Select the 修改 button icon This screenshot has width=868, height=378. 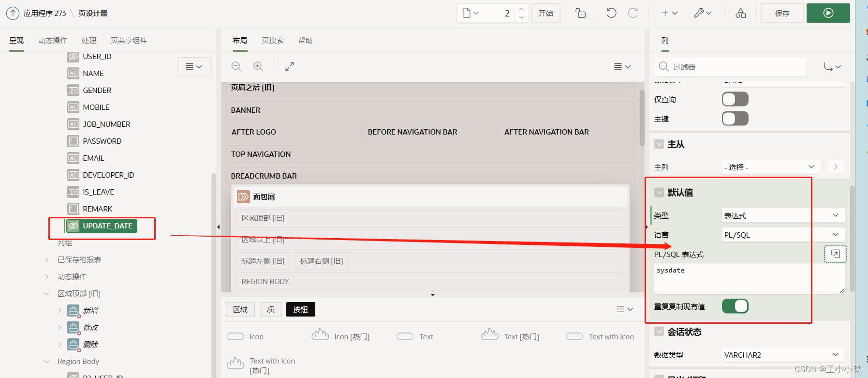coord(74,328)
